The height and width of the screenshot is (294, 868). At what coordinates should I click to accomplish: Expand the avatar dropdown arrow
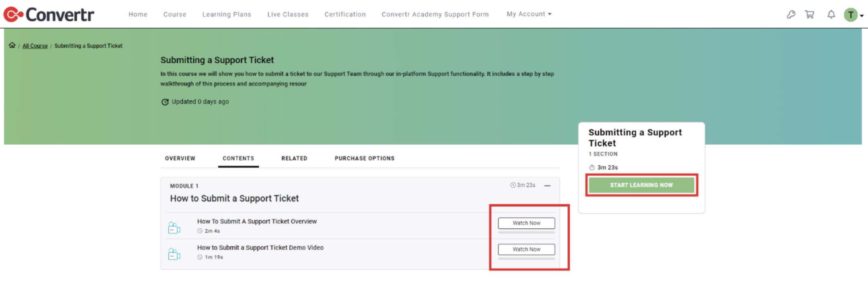click(x=862, y=16)
